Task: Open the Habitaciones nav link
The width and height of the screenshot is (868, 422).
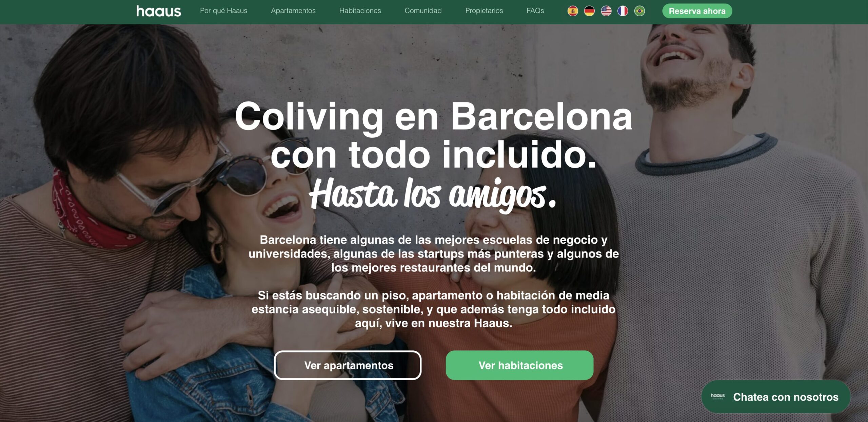Action: 360,11
